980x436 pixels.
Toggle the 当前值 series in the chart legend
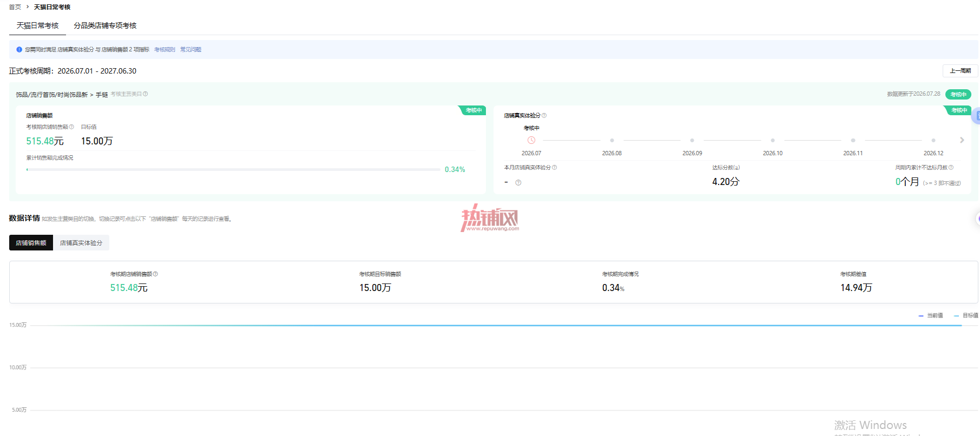931,315
